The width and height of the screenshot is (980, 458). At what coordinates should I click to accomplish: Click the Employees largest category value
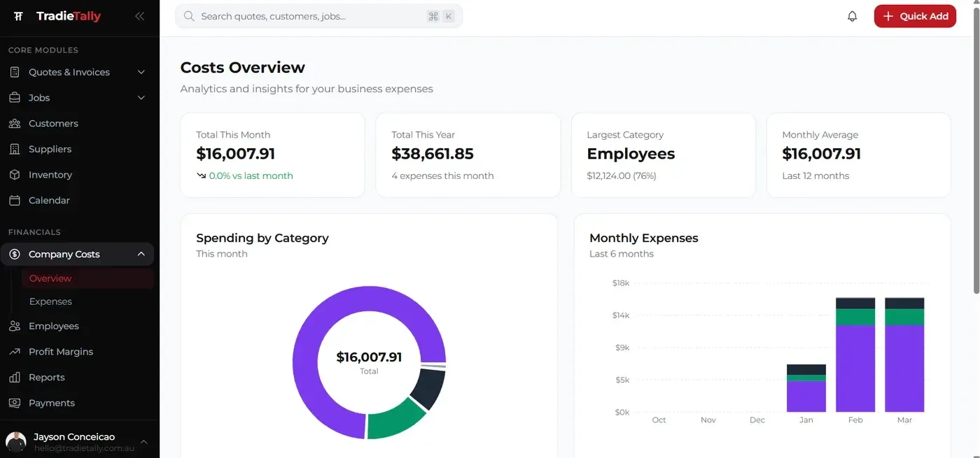tap(631, 154)
